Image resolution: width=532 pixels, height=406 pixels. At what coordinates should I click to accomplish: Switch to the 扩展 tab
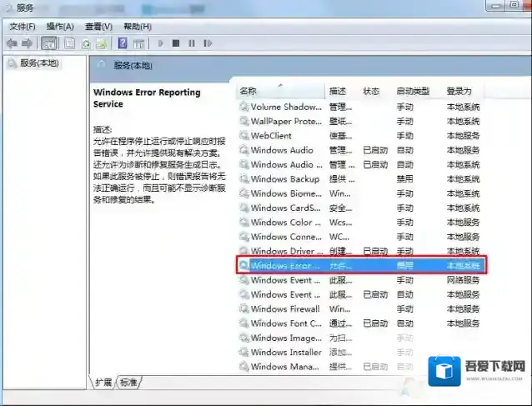(103, 383)
